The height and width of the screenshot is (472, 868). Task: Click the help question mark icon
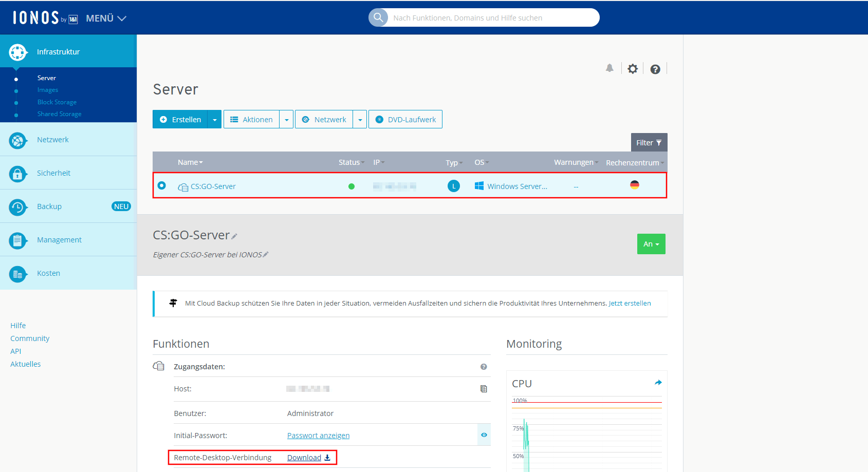(x=655, y=69)
